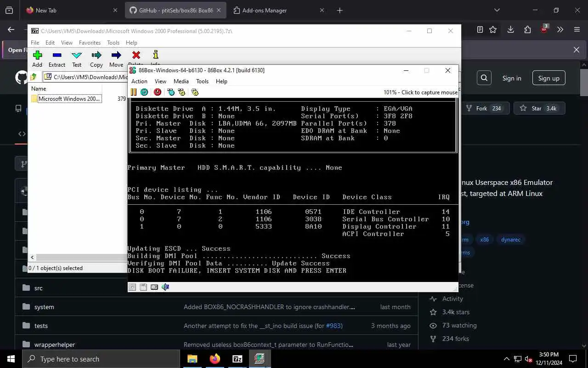
Task: Open the x86 topic tag
Action: (485, 240)
